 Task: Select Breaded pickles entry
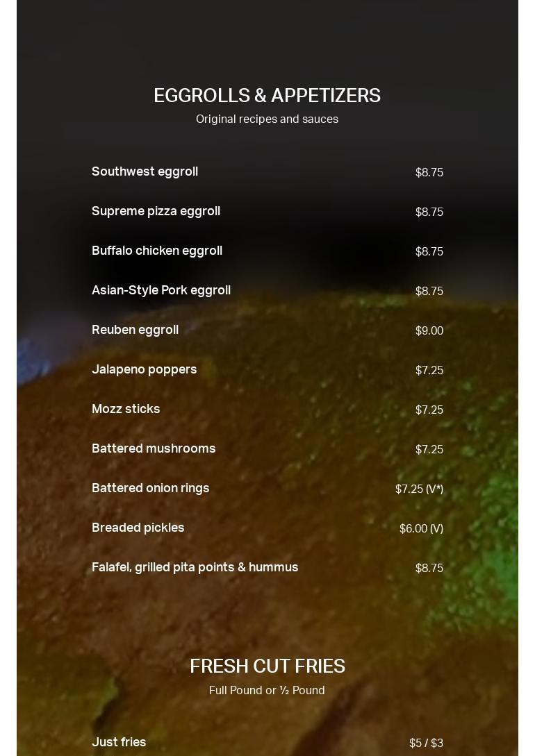[x=138, y=528]
